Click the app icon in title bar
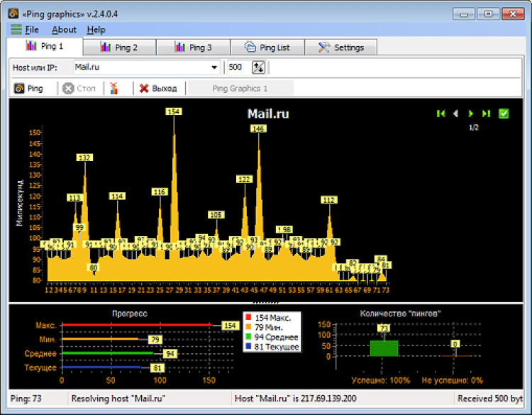The height and width of the screenshot is (415, 532). (x=13, y=13)
